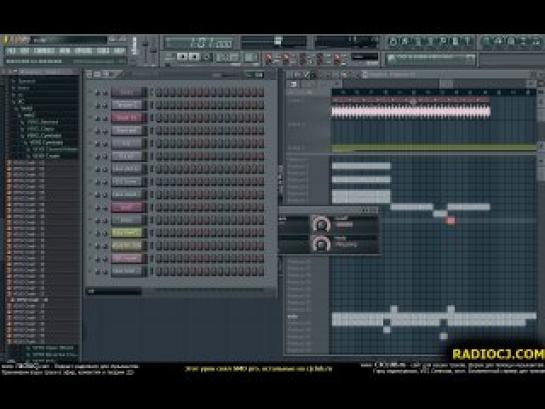The height and width of the screenshot is (409, 545).
Task: Select the red highlighted pattern block in playlist
Action: click(x=451, y=220)
